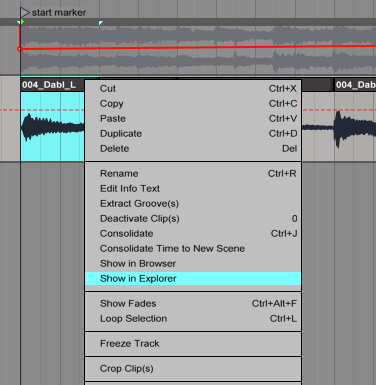Select the second 004_Dab clip title
This screenshot has width=376, height=385.
coord(355,85)
